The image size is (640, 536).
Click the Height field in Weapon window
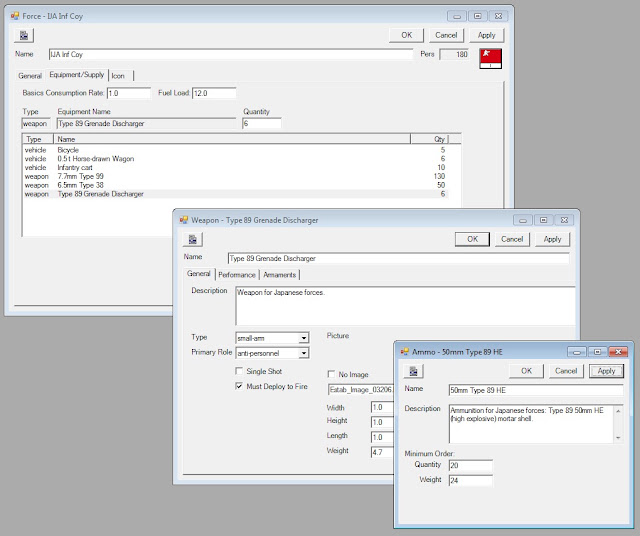tap(382, 422)
